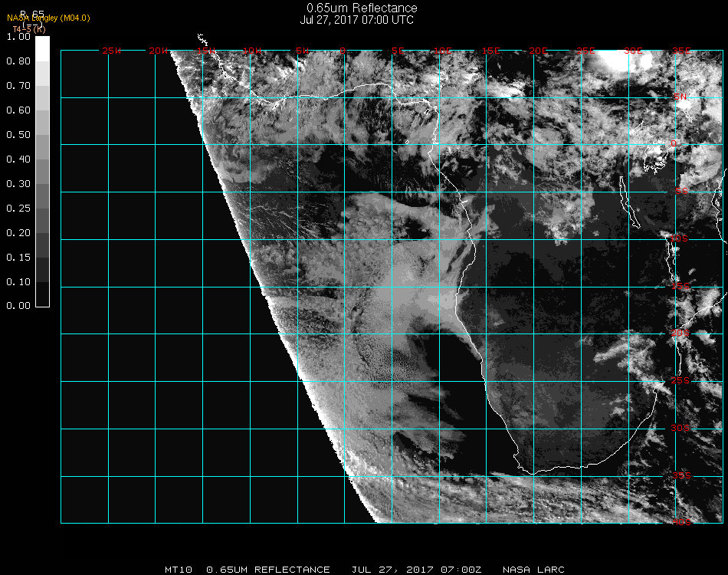Screen dimensions: 728x575
Task: Click the 0.40 scale label
Action: (18, 159)
